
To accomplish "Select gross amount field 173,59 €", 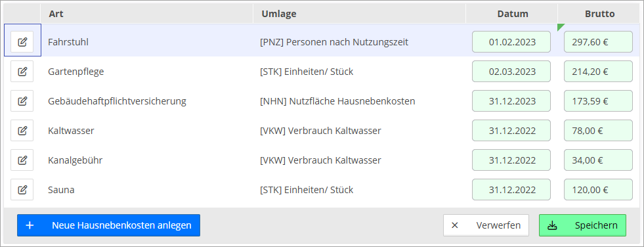I will pos(598,101).
